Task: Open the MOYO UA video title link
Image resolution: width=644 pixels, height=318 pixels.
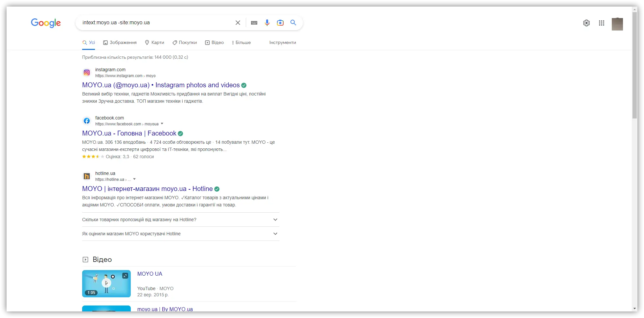Action: click(150, 274)
